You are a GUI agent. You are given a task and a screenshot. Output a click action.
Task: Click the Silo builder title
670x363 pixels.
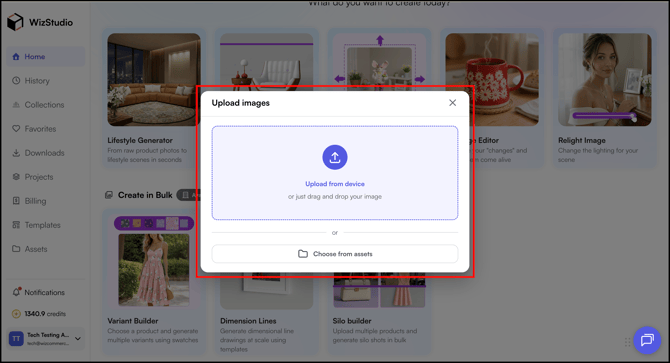[x=352, y=321]
